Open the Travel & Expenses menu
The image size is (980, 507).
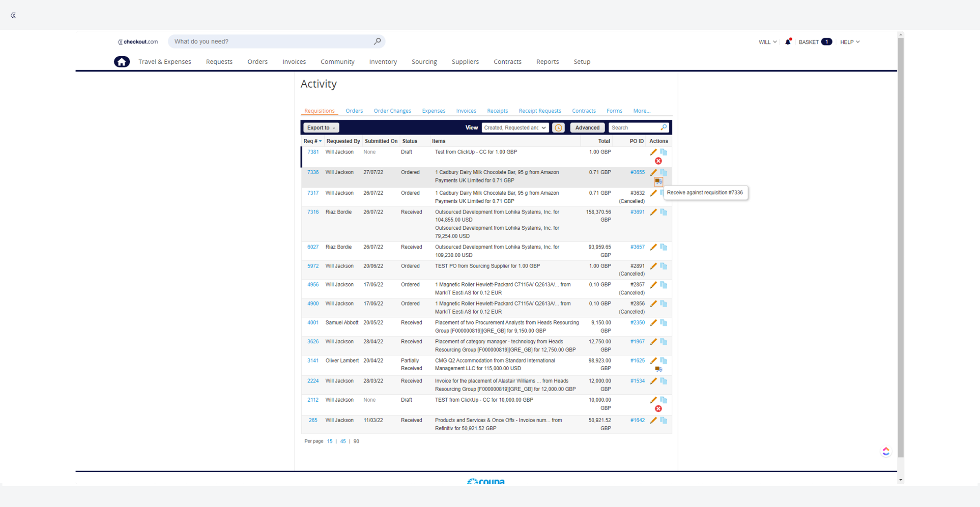(165, 62)
